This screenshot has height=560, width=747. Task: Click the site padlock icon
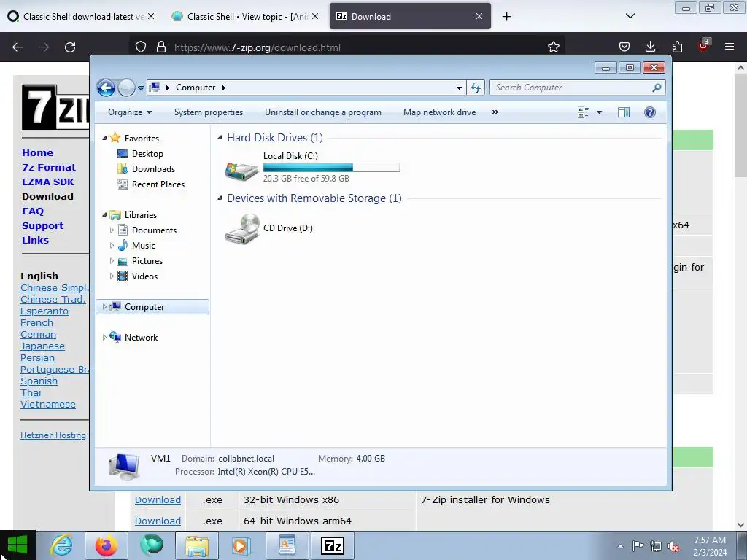[x=161, y=47]
